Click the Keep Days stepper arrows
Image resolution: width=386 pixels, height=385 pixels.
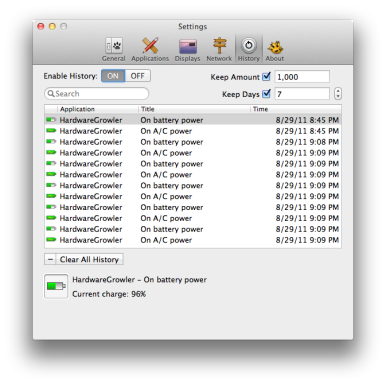point(338,94)
